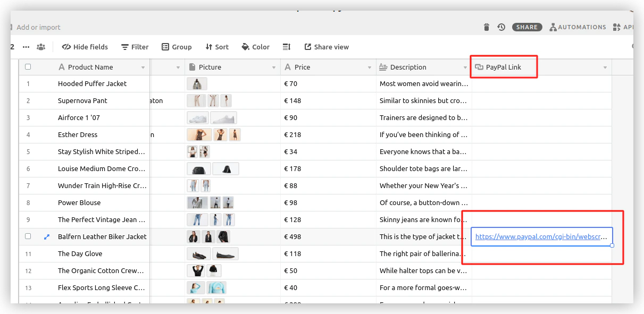Click the trash can icon in top bar

pos(487,27)
